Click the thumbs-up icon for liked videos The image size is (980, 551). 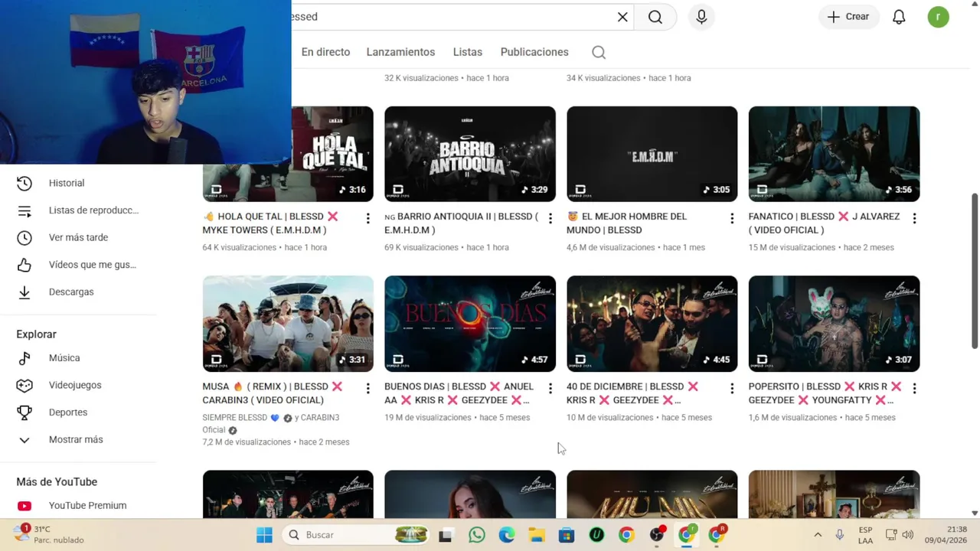[24, 265]
